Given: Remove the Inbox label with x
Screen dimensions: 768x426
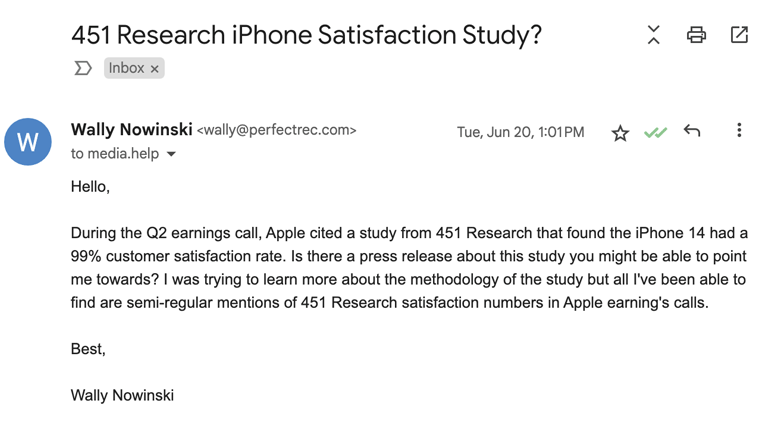Looking at the screenshot, I should [x=154, y=69].
